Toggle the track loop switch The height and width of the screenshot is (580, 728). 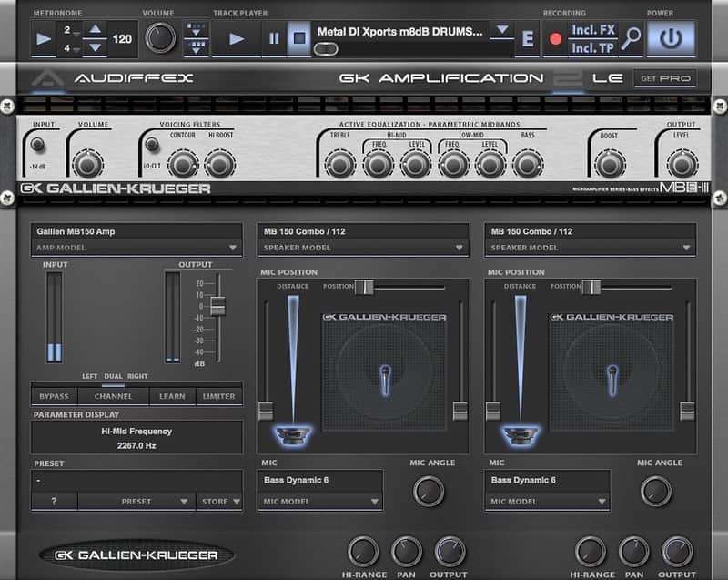326,49
